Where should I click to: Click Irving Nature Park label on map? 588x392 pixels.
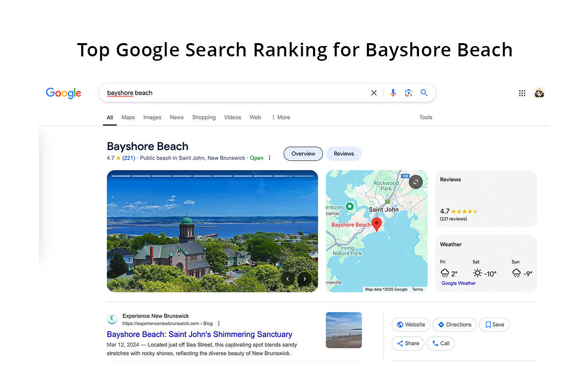coord(347,250)
